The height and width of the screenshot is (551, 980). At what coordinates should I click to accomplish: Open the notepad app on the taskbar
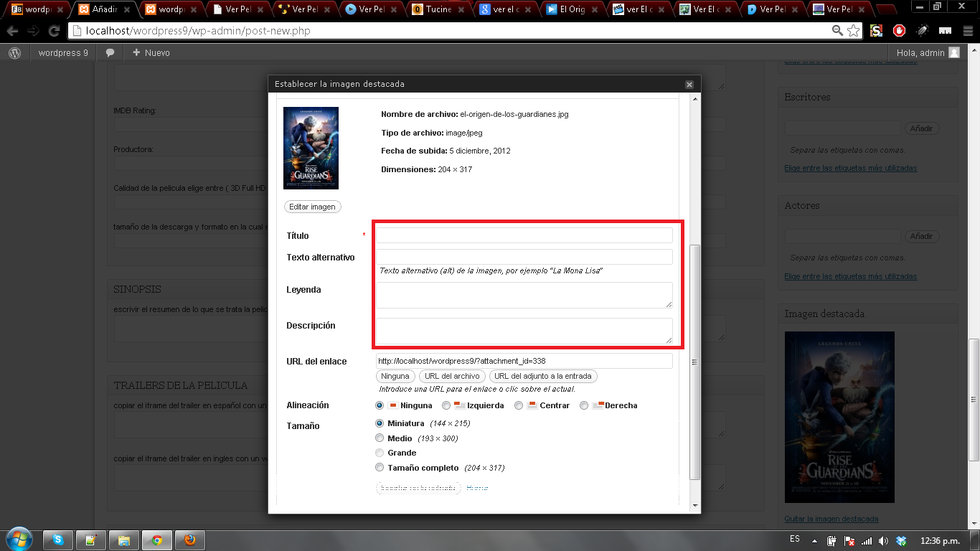pyautogui.click(x=91, y=540)
